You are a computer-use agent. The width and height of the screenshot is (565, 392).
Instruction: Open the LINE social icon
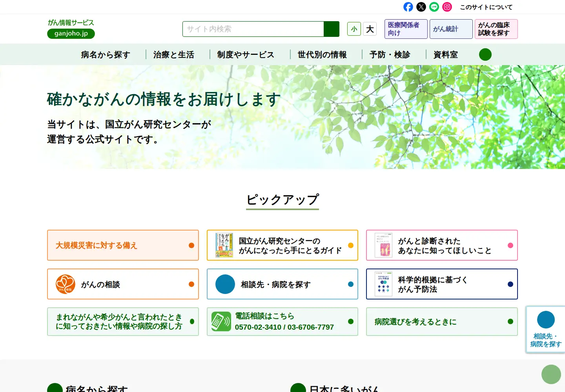pos(434,7)
